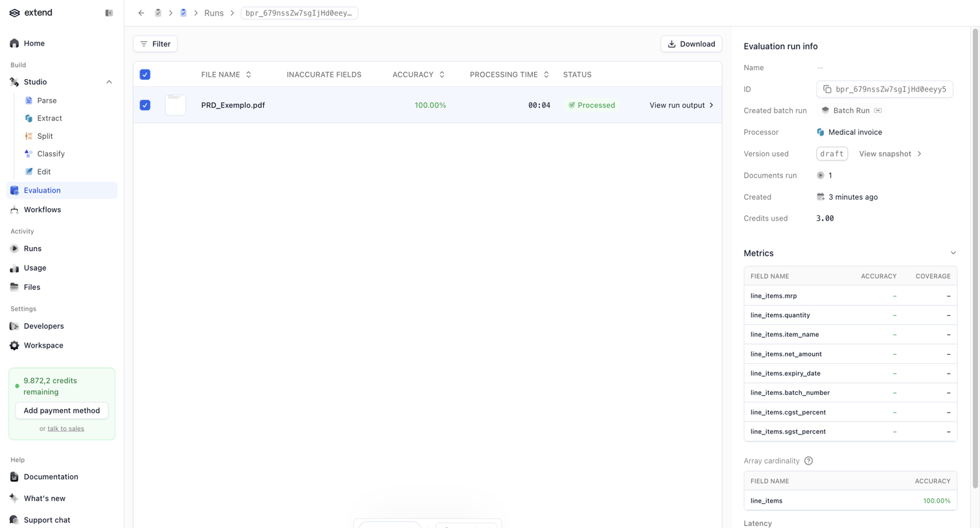Click Add payment method button
Viewport: 980px width, 528px height.
62,411
